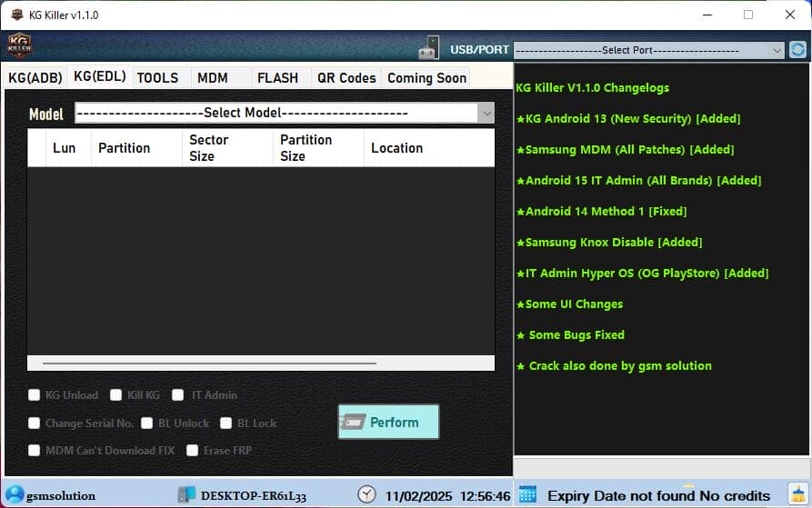Check the Erase FRP option
Image resolution: width=812 pixels, height=508 pixels.
[x=193, y=450]
